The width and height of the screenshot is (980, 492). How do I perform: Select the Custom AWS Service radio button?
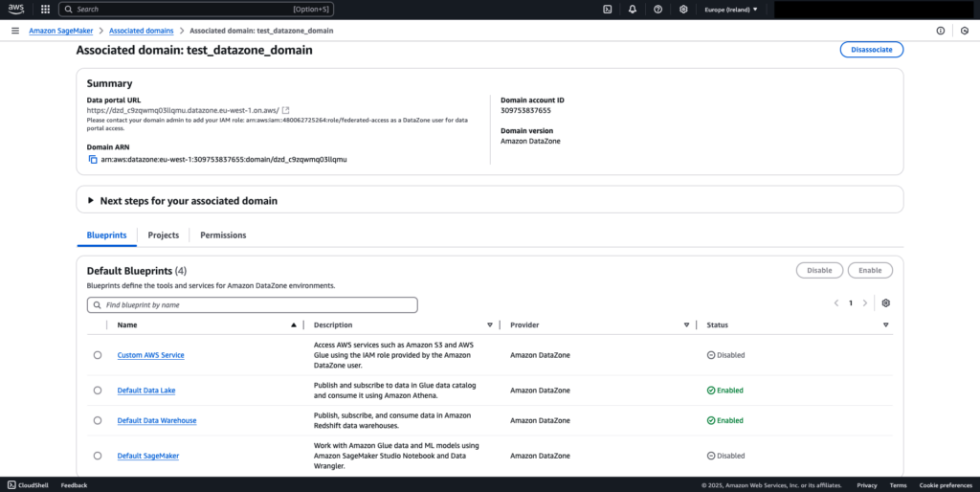click(98, 355)
